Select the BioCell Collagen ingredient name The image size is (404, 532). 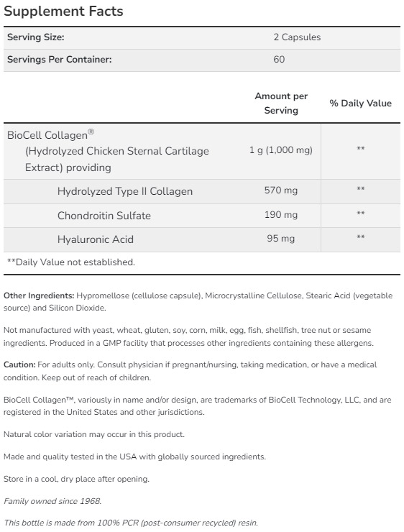pos(50,134)
